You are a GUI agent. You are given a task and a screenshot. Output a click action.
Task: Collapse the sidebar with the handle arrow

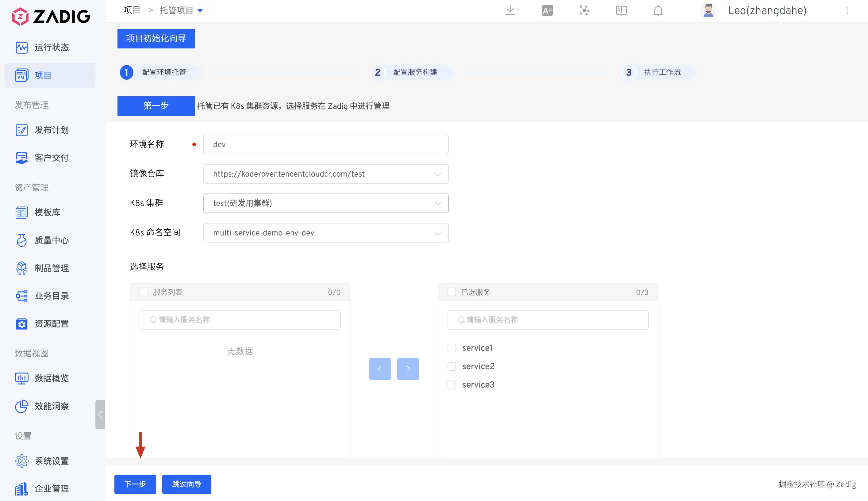point(100,414)
